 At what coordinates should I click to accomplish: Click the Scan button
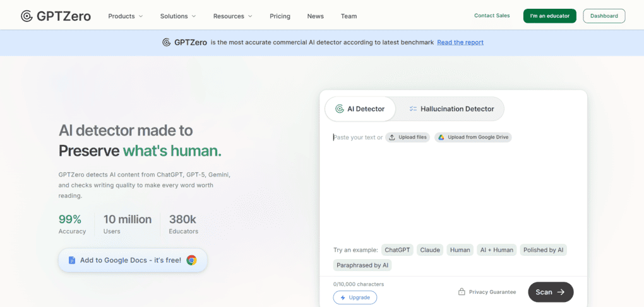[x=551, y=292]
